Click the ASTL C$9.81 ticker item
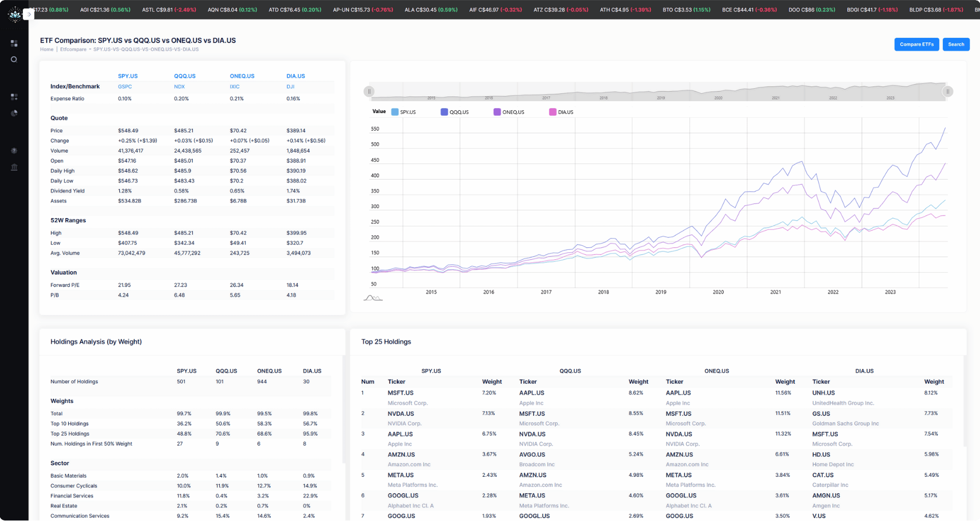This screenshot has height=521, width=980. click(x=169, y=10)
